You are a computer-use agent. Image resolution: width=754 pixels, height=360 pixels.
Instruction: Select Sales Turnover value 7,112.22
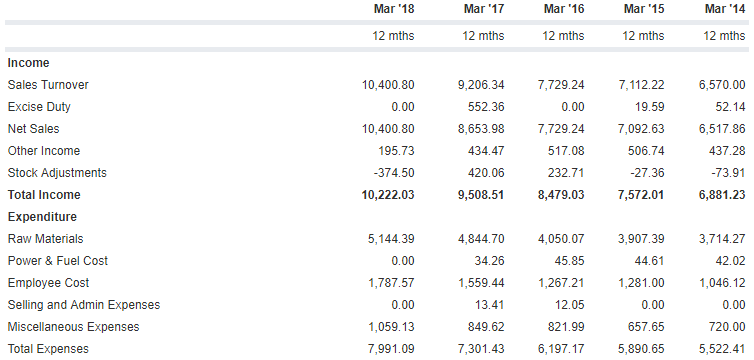[641, 85]
